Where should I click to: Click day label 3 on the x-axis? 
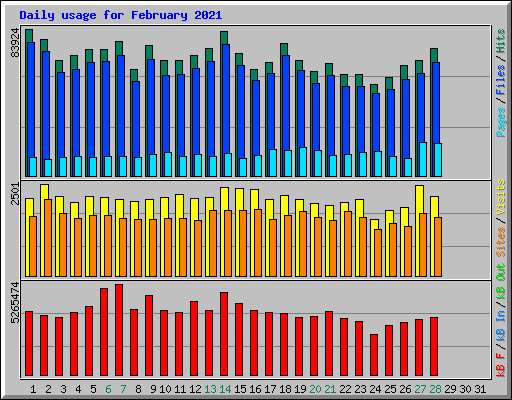click(63, 389)
